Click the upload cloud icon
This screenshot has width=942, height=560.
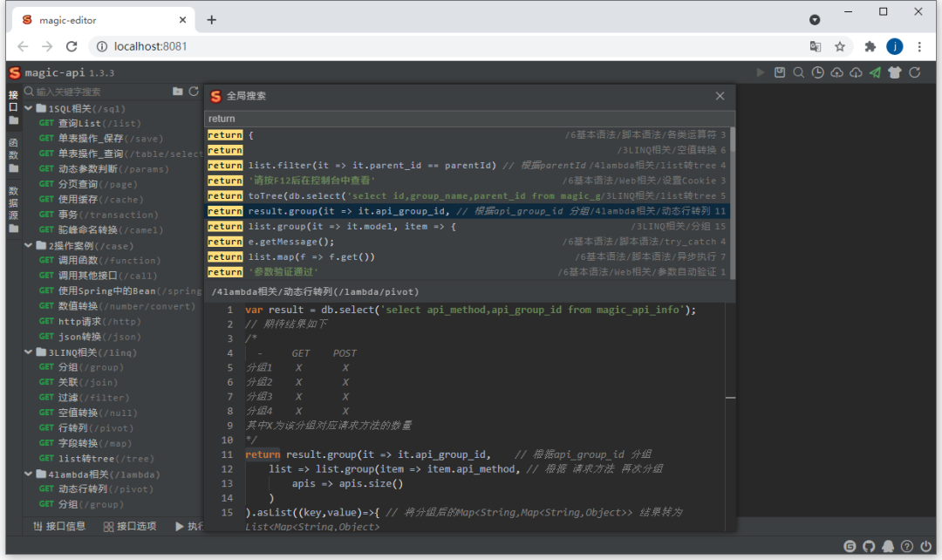click(x=836, y=73)
